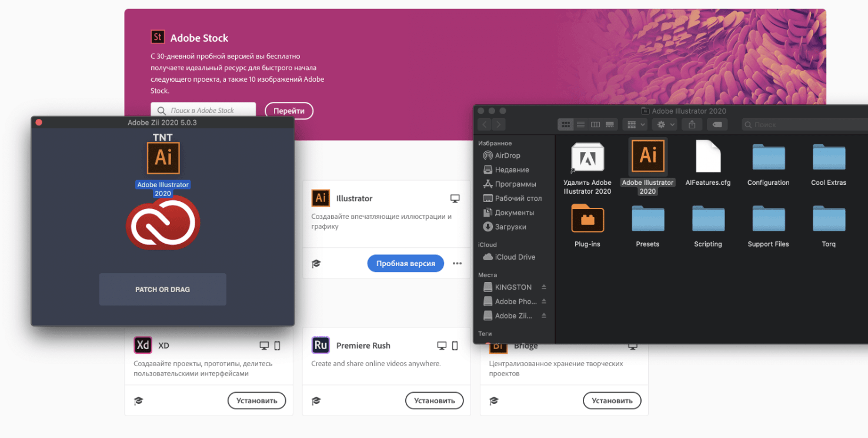
Task: Click the red Creative Cloud logo in Adobe Zii
Action: 163,223
